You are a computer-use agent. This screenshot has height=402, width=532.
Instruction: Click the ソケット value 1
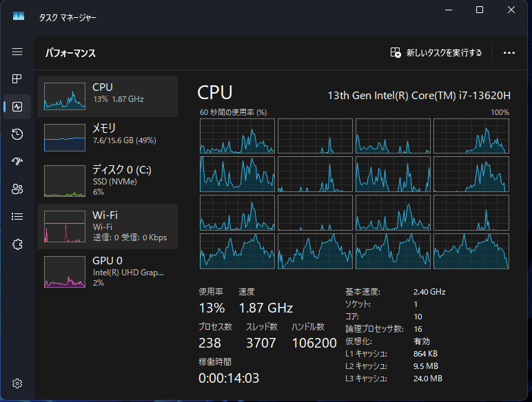pyautogui.click(x=416, y=304)
